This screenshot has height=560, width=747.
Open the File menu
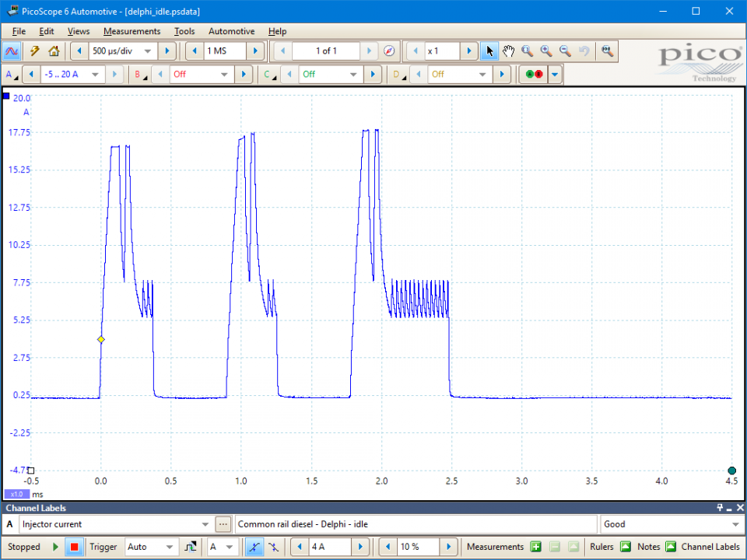19,31
